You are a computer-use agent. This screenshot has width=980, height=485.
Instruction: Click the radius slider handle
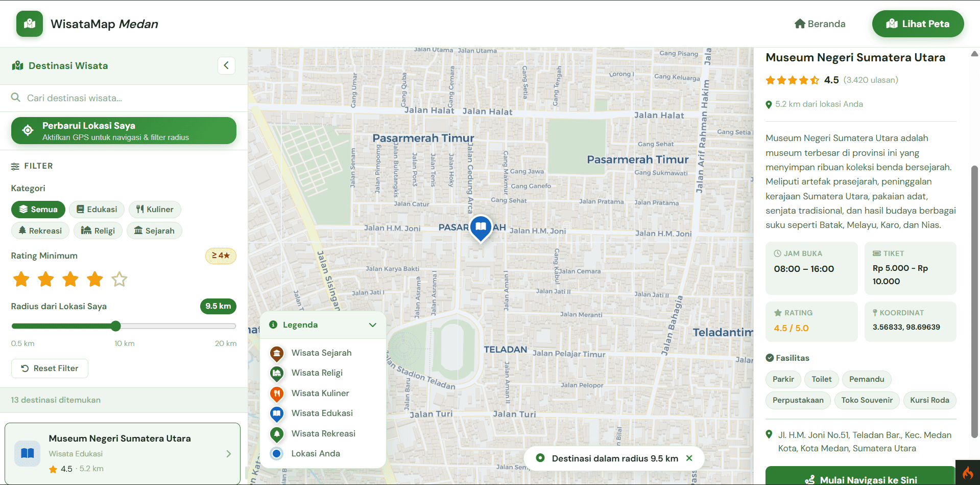(116, 326)
